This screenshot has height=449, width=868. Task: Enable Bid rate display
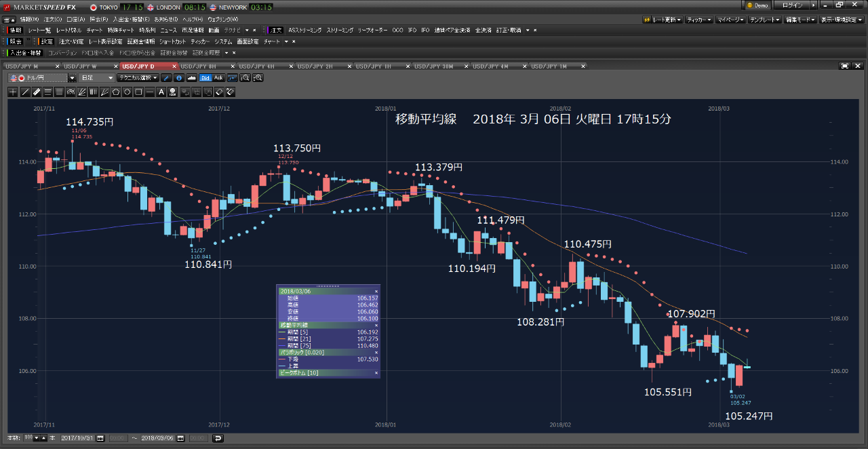coord(206,78)
